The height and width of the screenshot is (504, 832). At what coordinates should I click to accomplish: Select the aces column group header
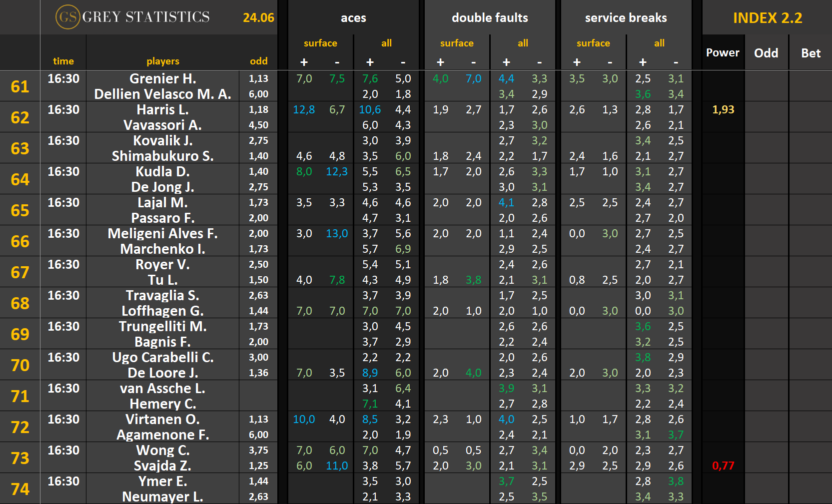tap(353, 18)
